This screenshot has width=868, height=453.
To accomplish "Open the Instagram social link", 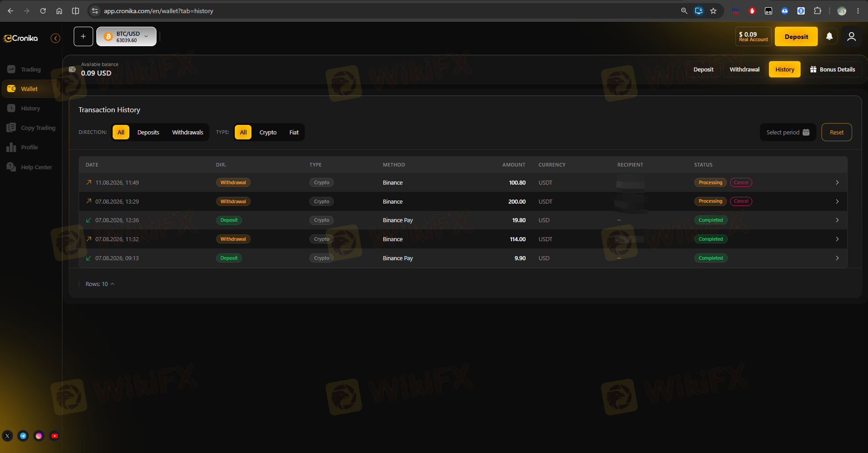I will [39, 436].
